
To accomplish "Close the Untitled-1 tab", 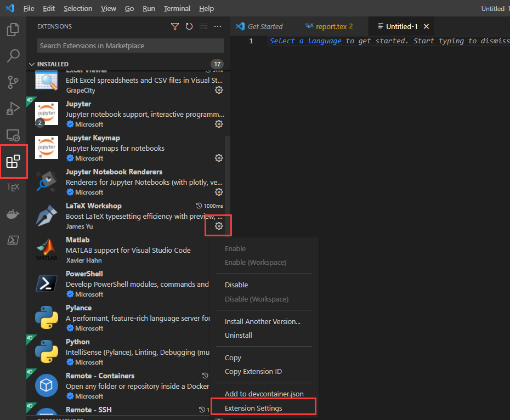I will pyautogui.click(x=426, y=26).
